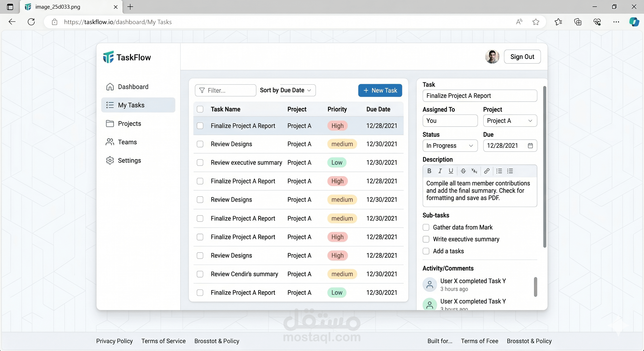Click the TaskFlow logo
Screen dimensions: 644x351
pyautogui.click(x=127, y=57)
